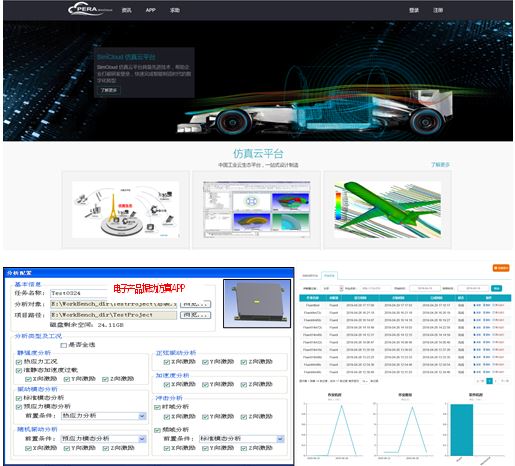Viewport: 515px width, 466px height.
Task: Click the browse button beside 分析对象 path
Action: (x=195, y=304)
